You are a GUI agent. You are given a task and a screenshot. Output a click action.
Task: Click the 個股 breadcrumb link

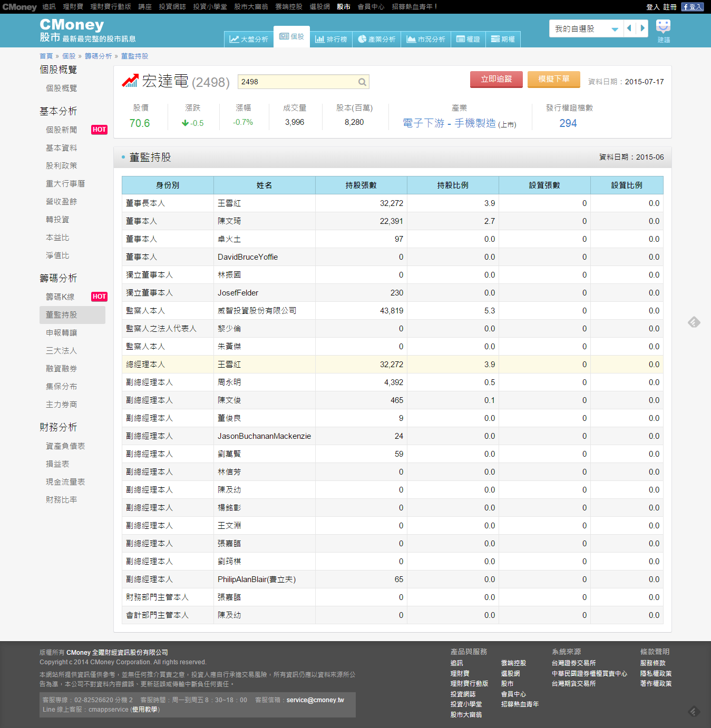[69, 56]
